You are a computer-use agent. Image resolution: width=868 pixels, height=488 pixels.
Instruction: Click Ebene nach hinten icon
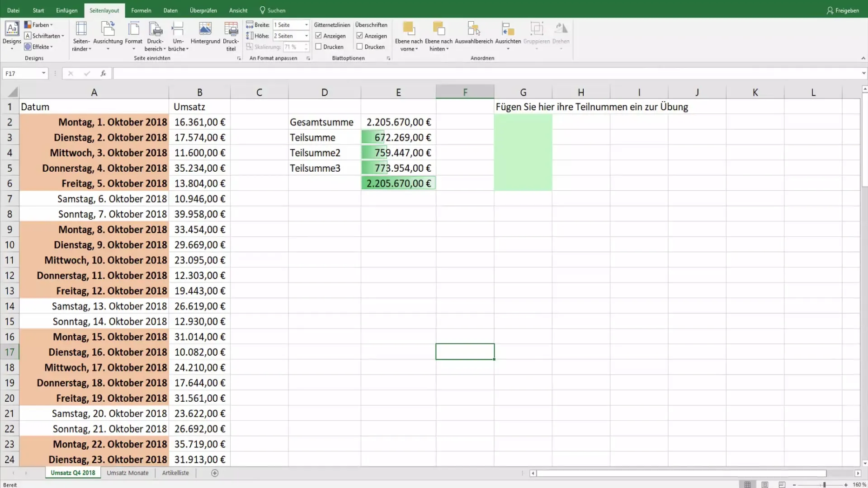(439, 28)
